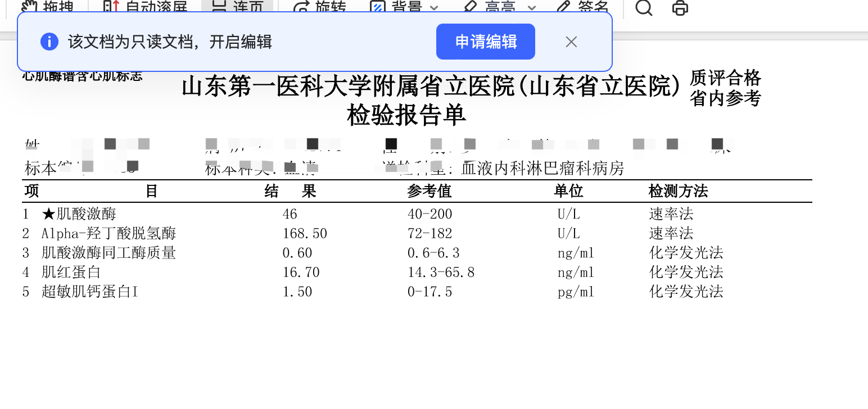
Task: Click result value 0.60
Action: 297,253
